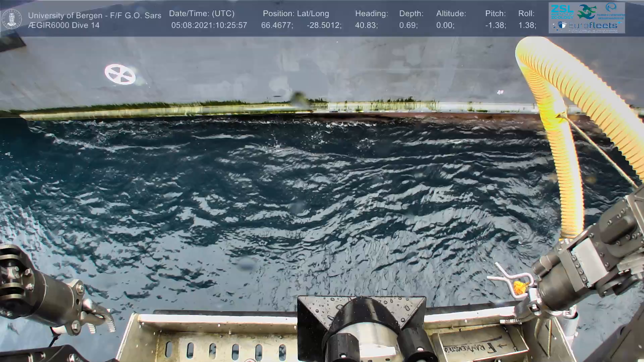The height and width of the screenshot is (362, 644).
Task: Click the ZSL Institute of Zoology logo
Action: 562,12
